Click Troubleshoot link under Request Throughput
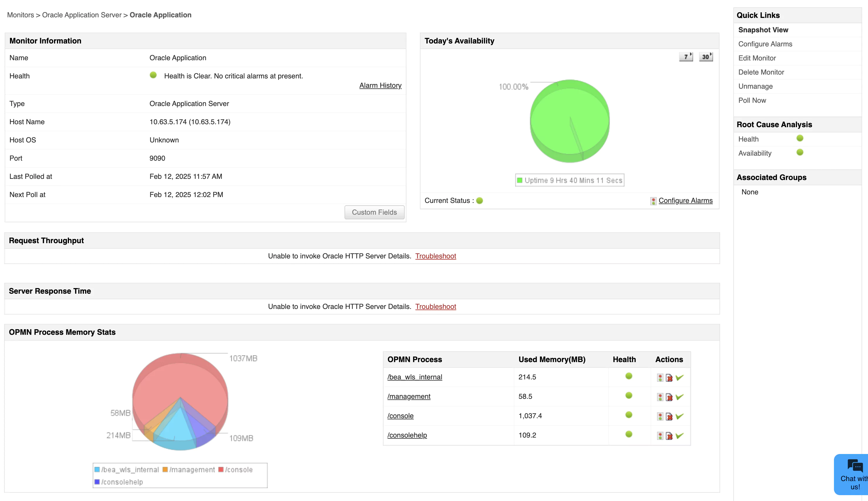Viewport: 868px width, 501px height. point(435,256)
